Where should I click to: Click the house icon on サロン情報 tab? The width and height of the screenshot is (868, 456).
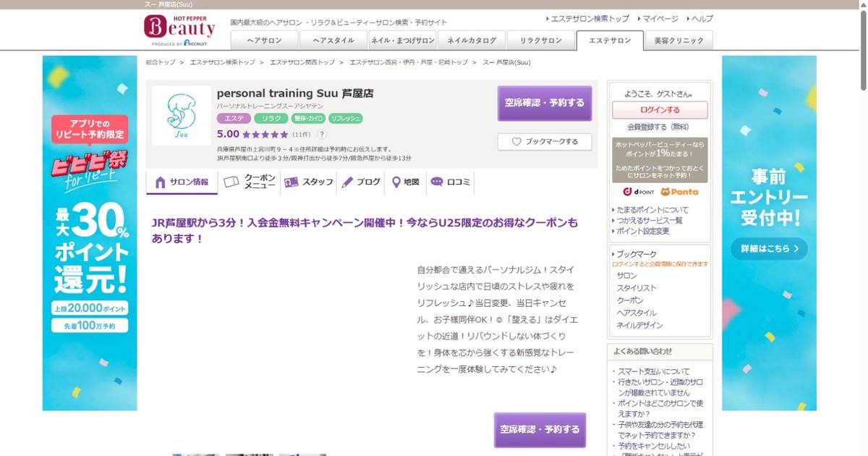pos(161,182)
